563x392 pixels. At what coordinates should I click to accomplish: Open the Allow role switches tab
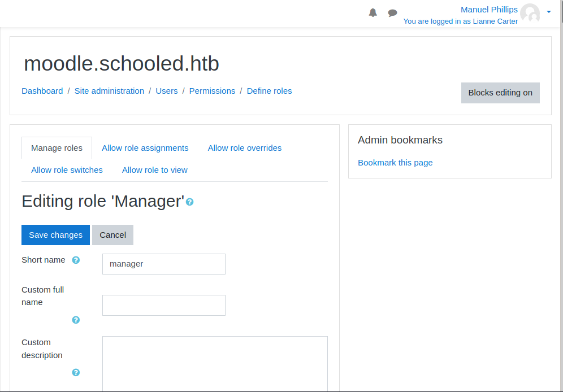tap(67, 170)
